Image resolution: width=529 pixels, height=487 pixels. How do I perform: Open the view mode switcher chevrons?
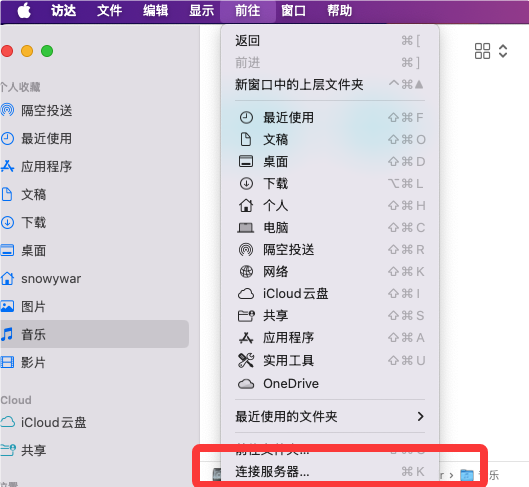coord(503,51)
